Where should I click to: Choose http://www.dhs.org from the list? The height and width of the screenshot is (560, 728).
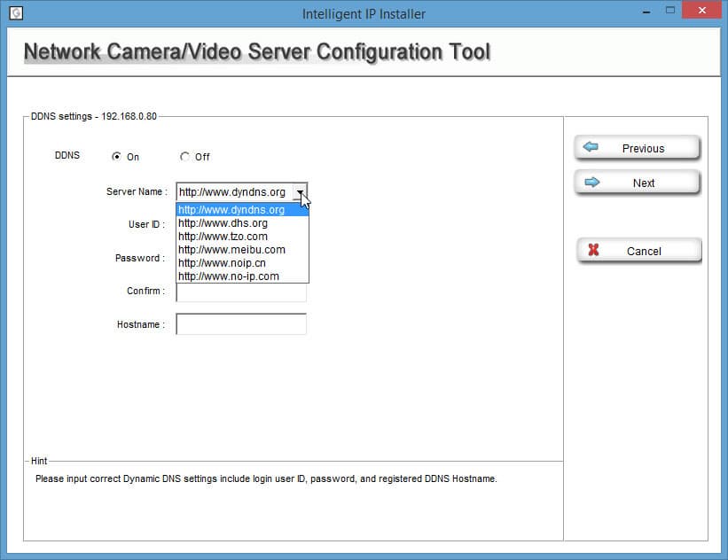coord(242,223)
